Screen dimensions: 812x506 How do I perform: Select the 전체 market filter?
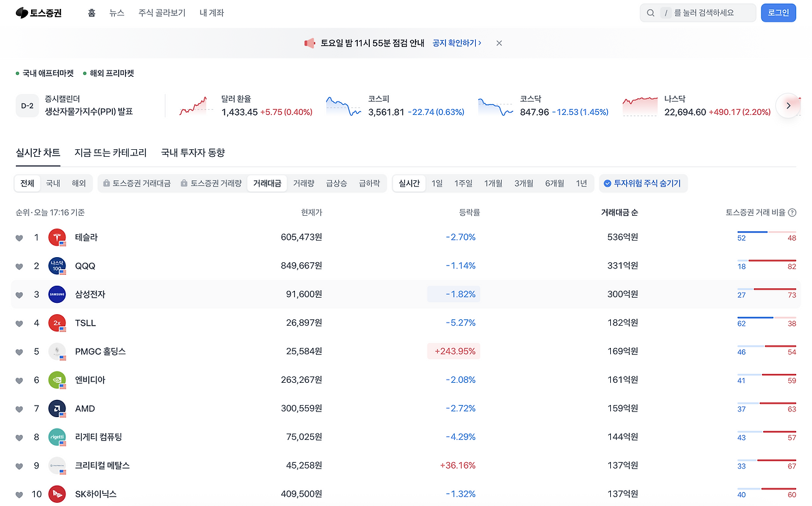click(27, 183)
